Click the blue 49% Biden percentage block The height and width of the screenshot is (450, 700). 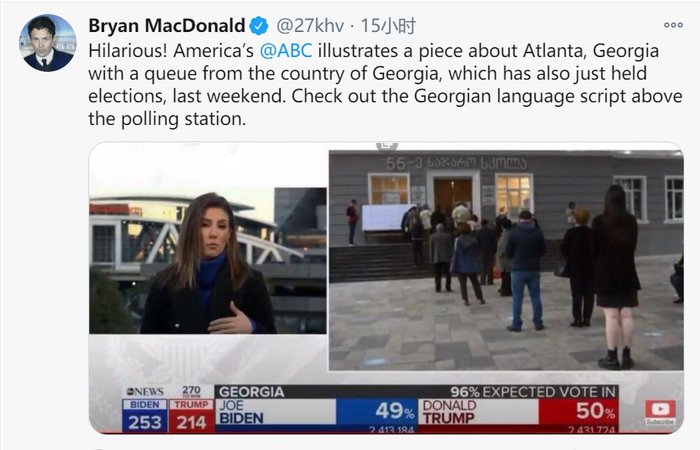[x=377, y=412]
